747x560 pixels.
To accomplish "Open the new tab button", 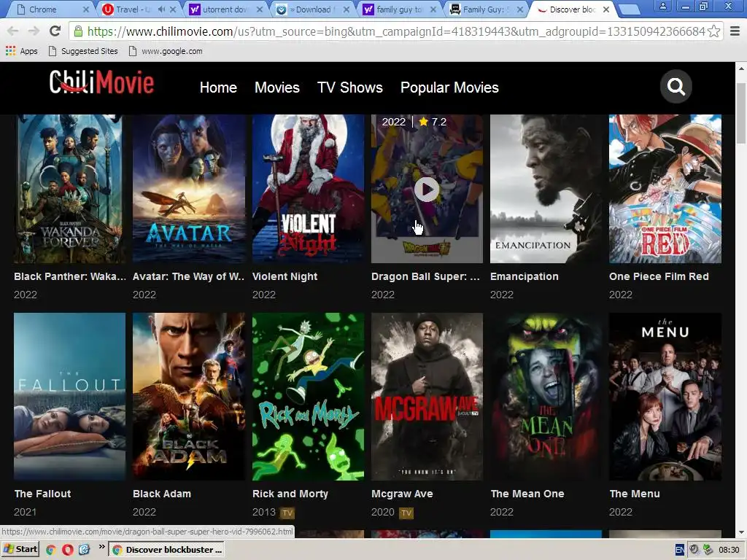I will coord(630,9).
